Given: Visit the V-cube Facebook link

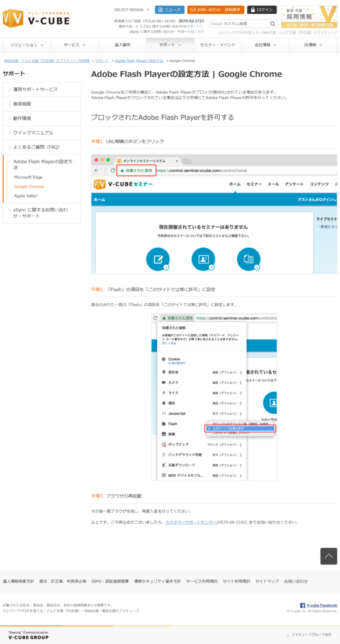Looking at the screenshot, I should pos(322,606).
